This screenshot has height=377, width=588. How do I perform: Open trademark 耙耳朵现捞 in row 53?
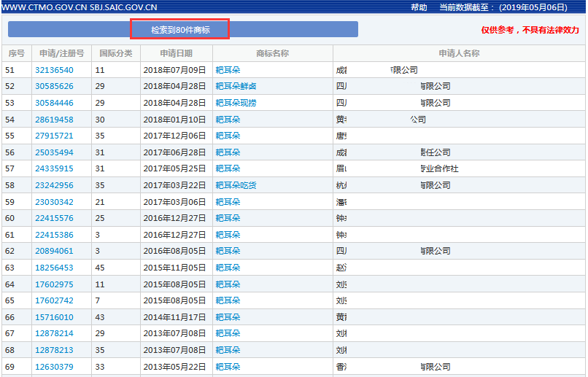(236, 103)
